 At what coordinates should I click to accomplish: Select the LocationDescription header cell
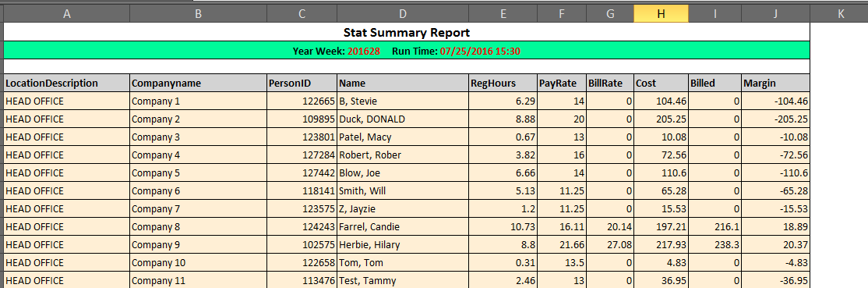pyautogui.click(x=67, y=84)
